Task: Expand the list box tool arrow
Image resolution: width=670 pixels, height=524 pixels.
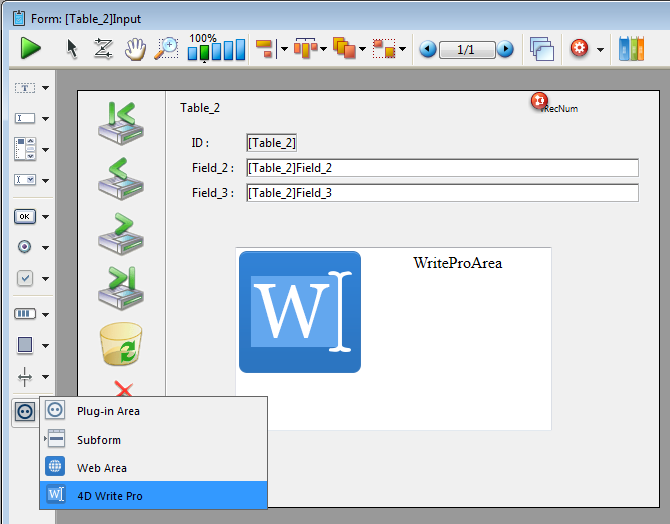Action: (x=45, y=150)
